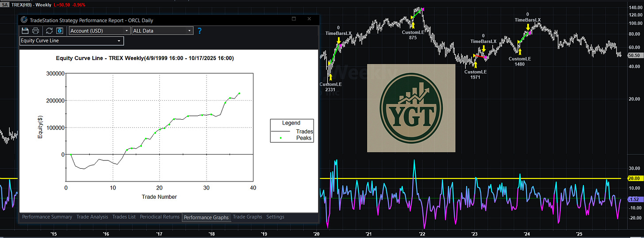Click the 20.00 indicator level label
Screen dimensions: 644x238
point(635,178)
